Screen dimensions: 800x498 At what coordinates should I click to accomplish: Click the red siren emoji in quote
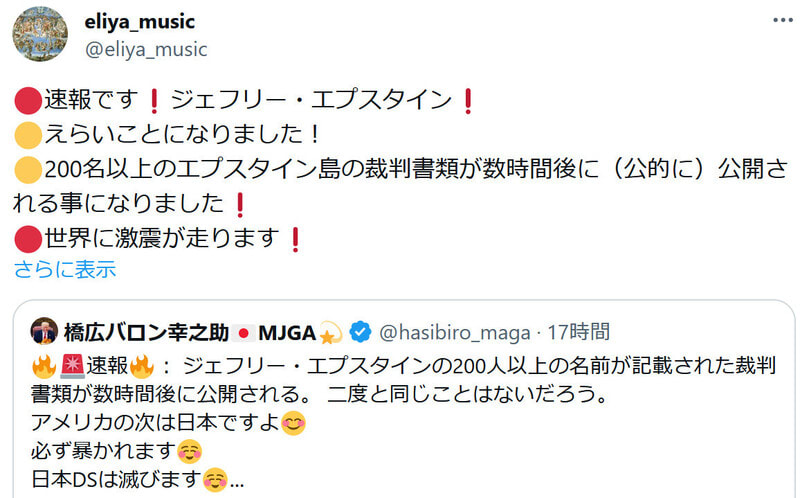(x=72, y=366)
